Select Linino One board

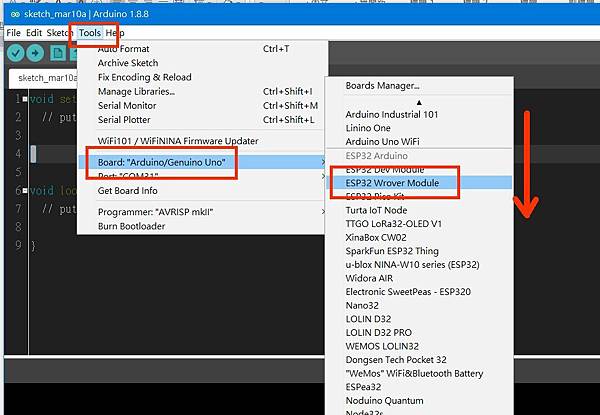pyautogui.click(x=419, y=128)
